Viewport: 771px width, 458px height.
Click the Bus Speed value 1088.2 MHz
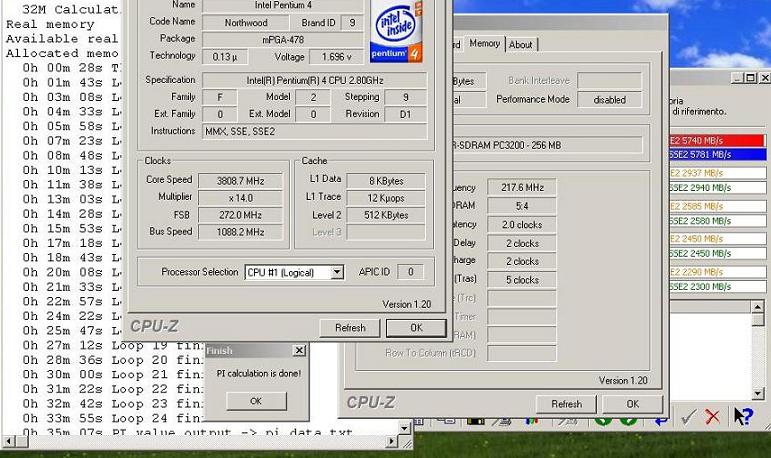[x=240, y=232]
